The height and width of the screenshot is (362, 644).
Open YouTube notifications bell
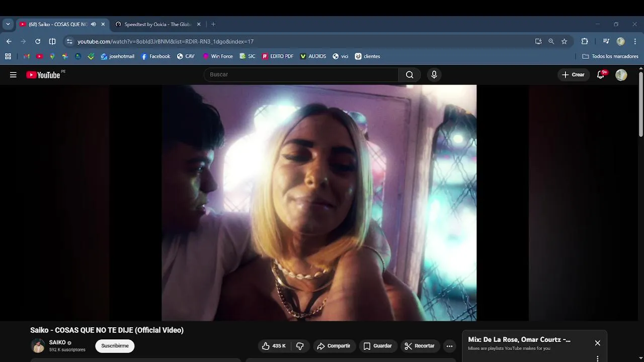[601, 74]
